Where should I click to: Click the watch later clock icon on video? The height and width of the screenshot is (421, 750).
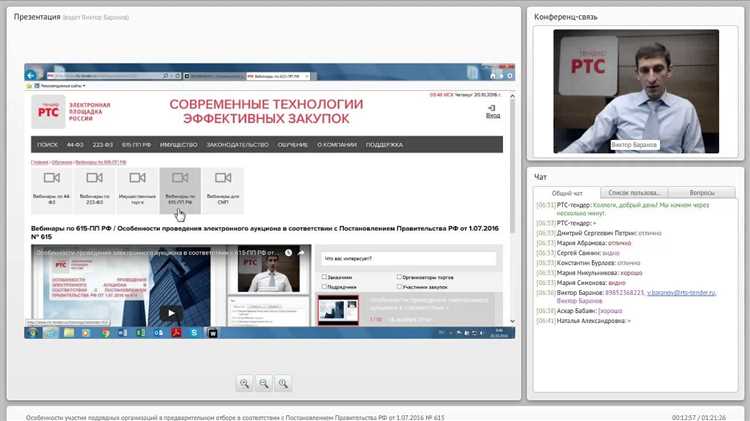(288, 253)
